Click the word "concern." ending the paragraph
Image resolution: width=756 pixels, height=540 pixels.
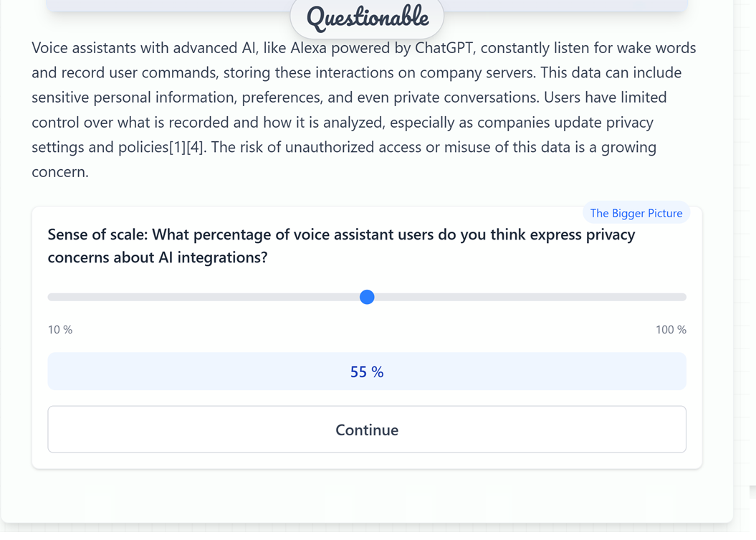(60, 172)
